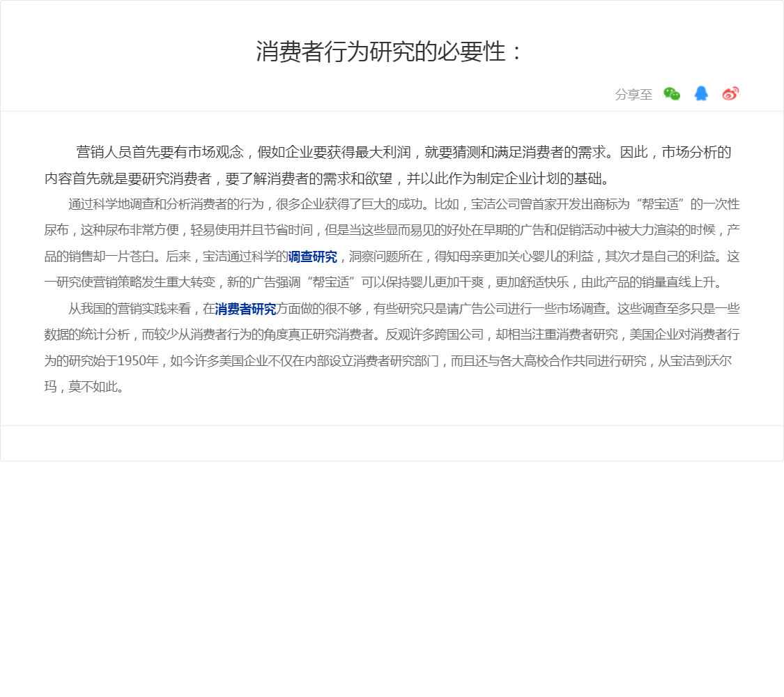Share the article to WeChat

672,93
